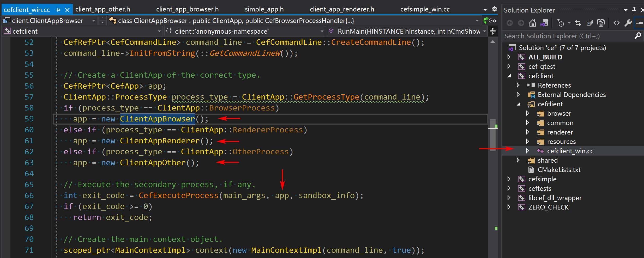Open Properties with the wrench icon
Screen dimensions: 644x258
pos(628,23)
